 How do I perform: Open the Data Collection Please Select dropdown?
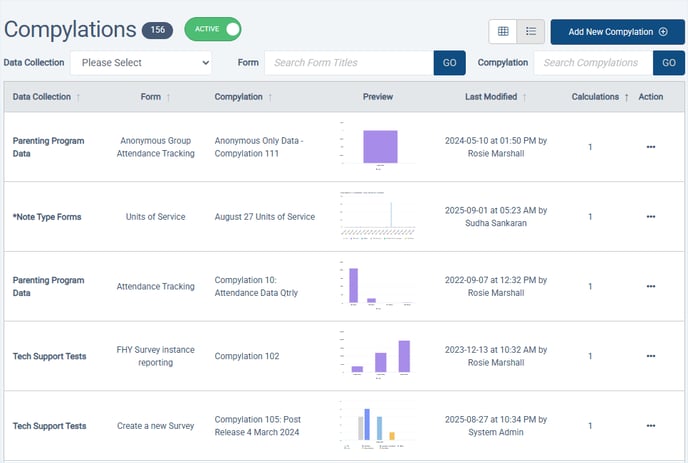click(x=142, y=63)
